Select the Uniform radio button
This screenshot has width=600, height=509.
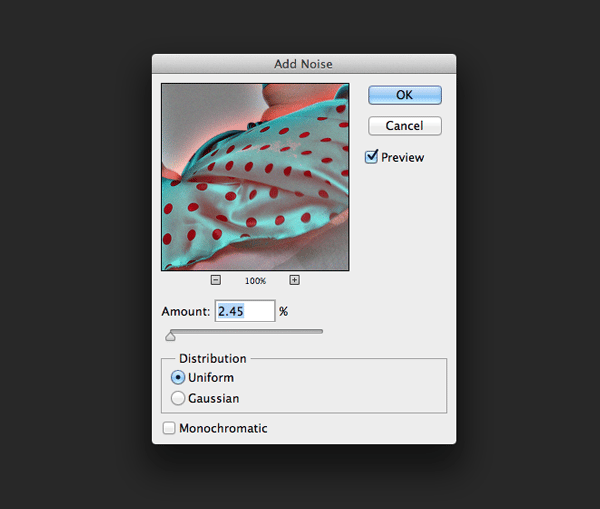click(178, 377)
